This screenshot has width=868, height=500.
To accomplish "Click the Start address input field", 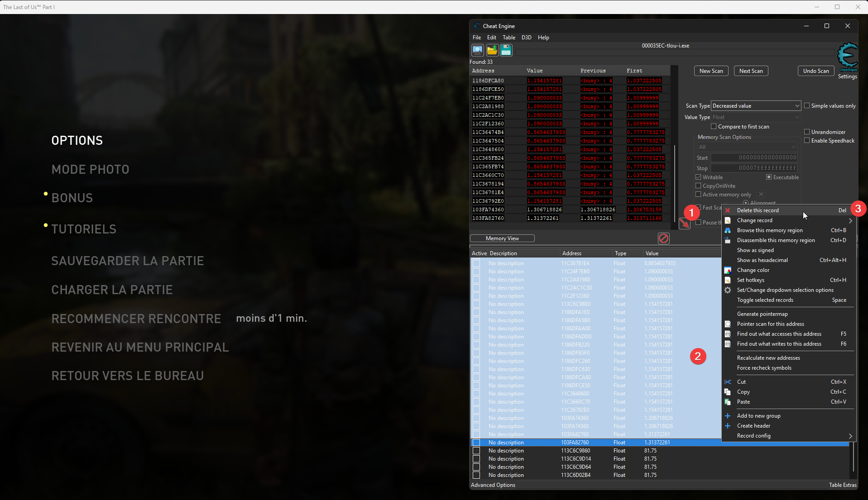I will pyautogui.click(x=754, y=157).
